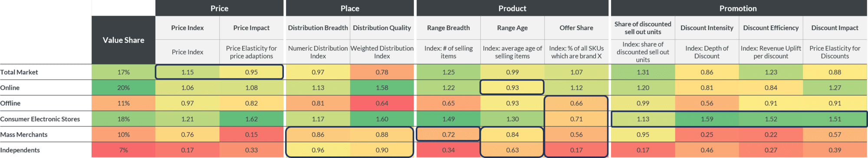Screen dimensions: 868x158
Task: Click the Total Market Price Index cell 1.15
Action: coord(187,72)
